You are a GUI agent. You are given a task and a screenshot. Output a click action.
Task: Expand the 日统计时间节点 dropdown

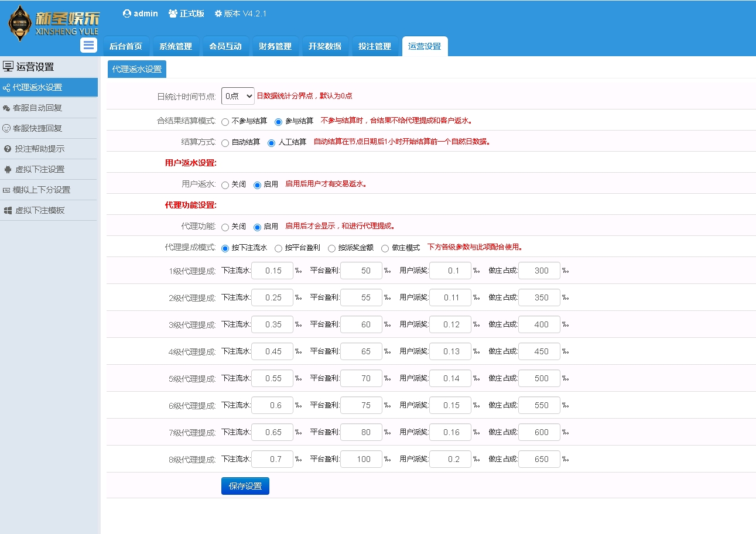tap(238, 96)
